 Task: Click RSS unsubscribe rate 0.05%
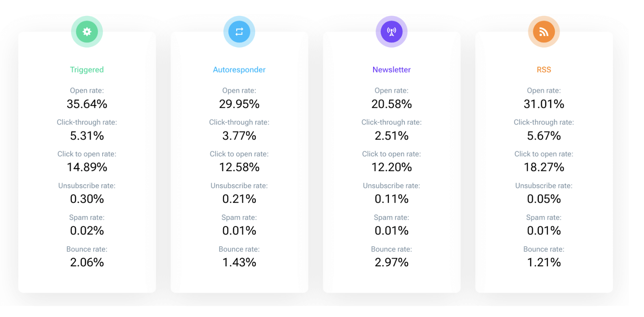(544, 199)
